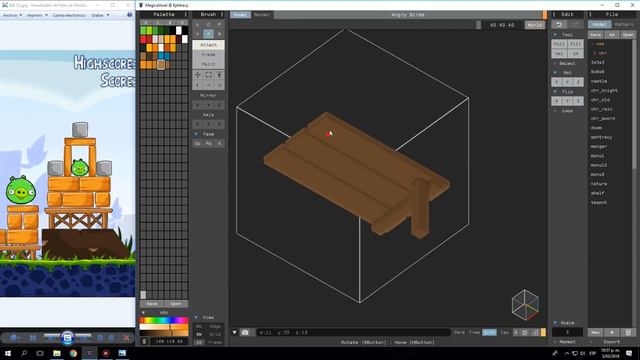The height and width of the screenshot is (360, 640).
Task: Collapse the Flip section in Edit panel
Action: 555,92
